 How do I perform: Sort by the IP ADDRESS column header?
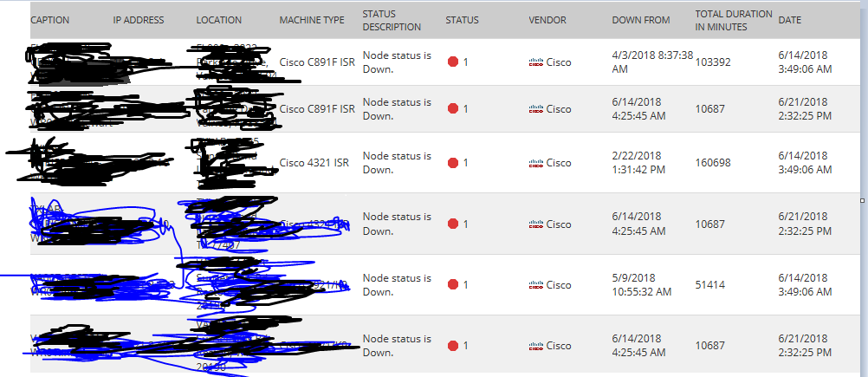coord(139,20)
